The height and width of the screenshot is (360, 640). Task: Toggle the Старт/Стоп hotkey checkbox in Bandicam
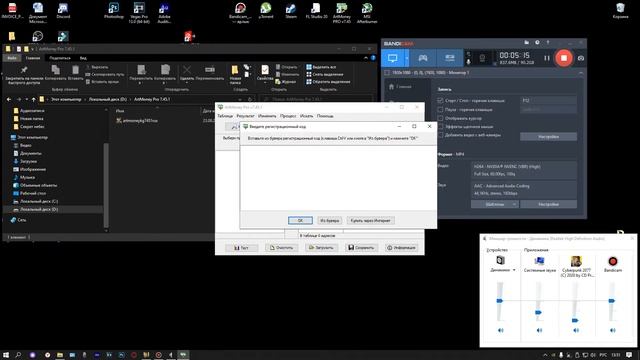pyautogui.click(x=440, y=100)
